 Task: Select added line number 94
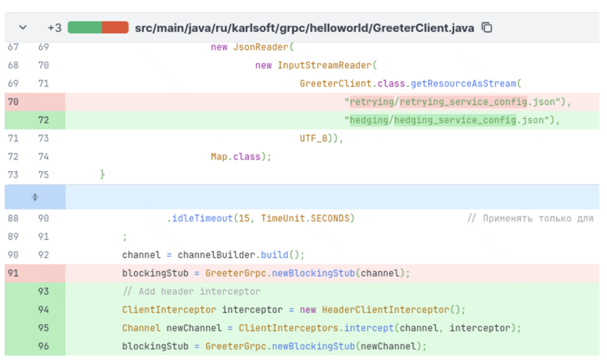tap(44, 310)
